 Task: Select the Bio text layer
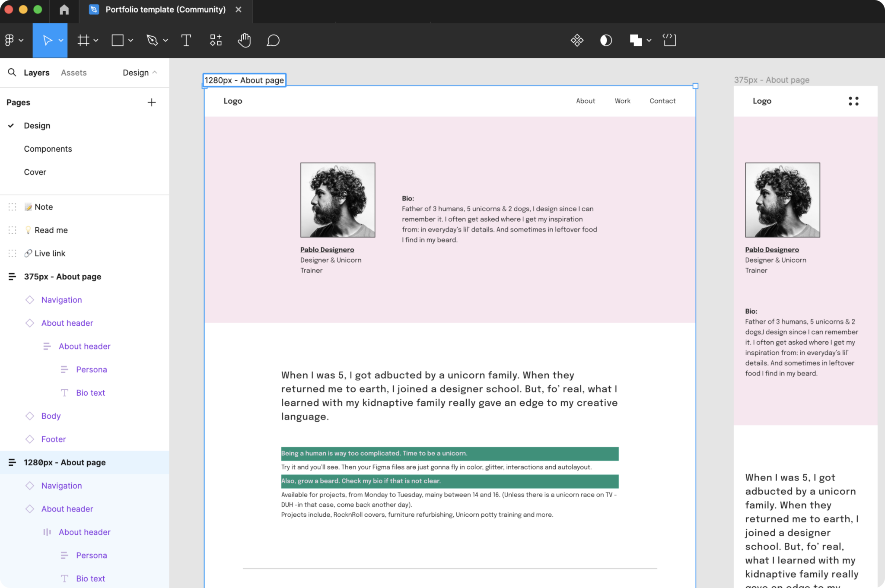90,392
